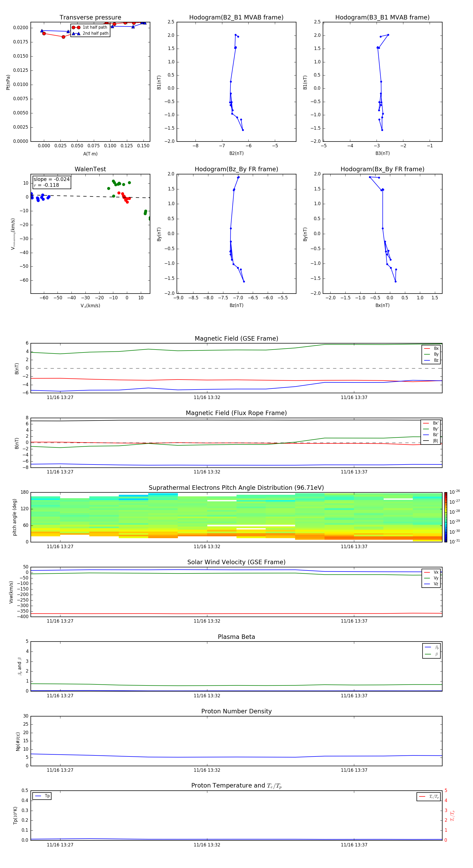Click the 'Te/Tp' legend in temperature panel
This screenshot has height=868, width=473.
coord(429,796)
